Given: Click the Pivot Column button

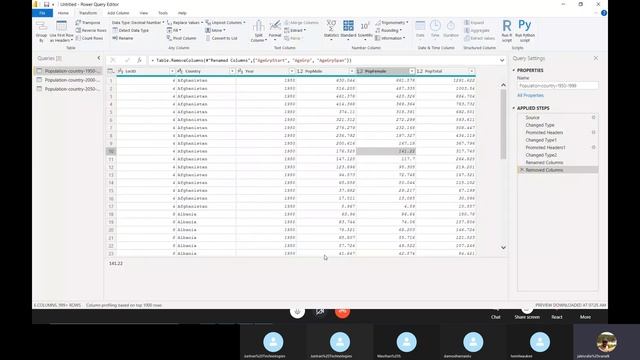Looking at the screenshot, I should click(x=181, y=38).
